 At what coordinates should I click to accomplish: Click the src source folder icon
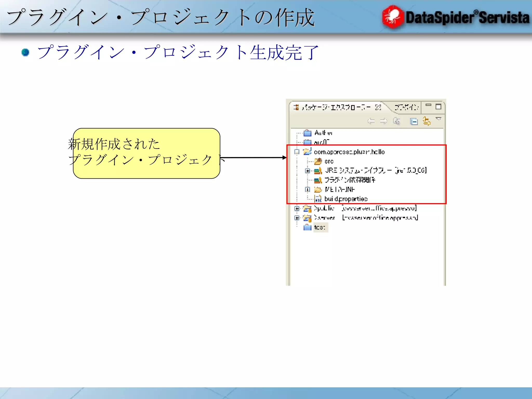point(318,161)
